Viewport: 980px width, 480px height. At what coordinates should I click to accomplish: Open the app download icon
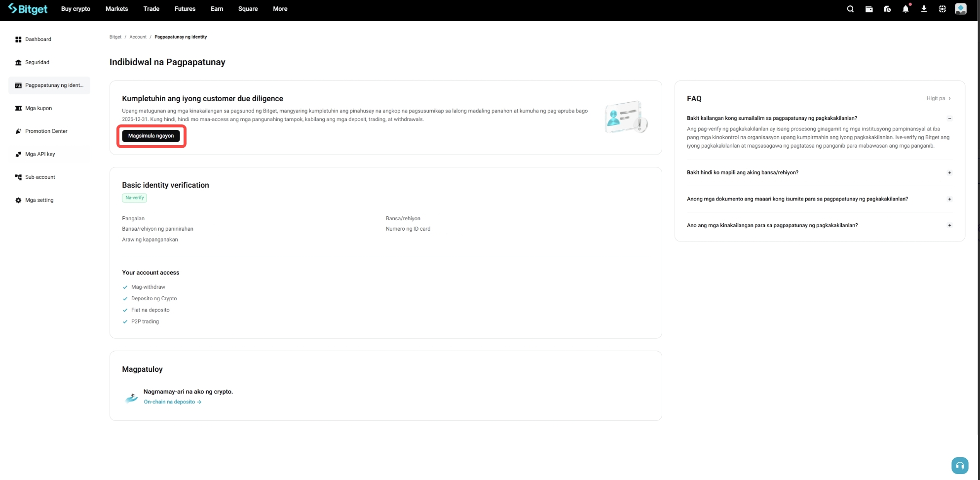(923, 8)
